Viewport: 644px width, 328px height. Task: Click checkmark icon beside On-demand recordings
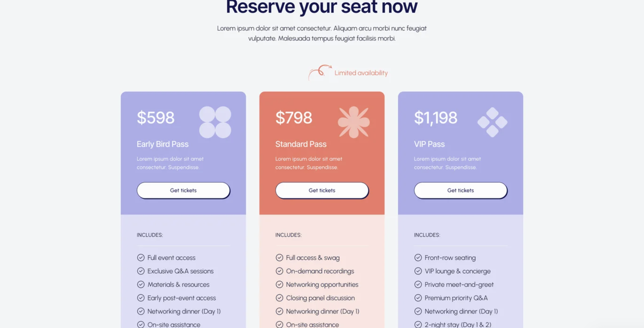pos(279,271)
